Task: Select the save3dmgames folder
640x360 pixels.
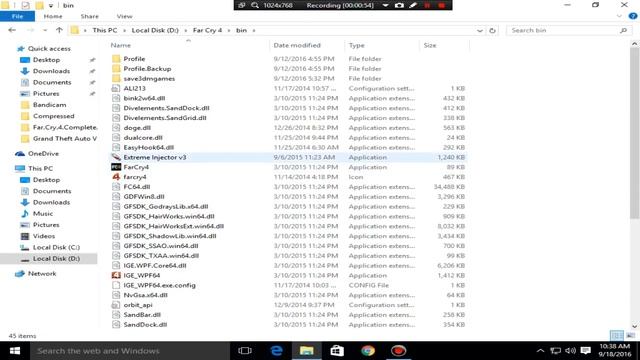Action: pos(149,78)
